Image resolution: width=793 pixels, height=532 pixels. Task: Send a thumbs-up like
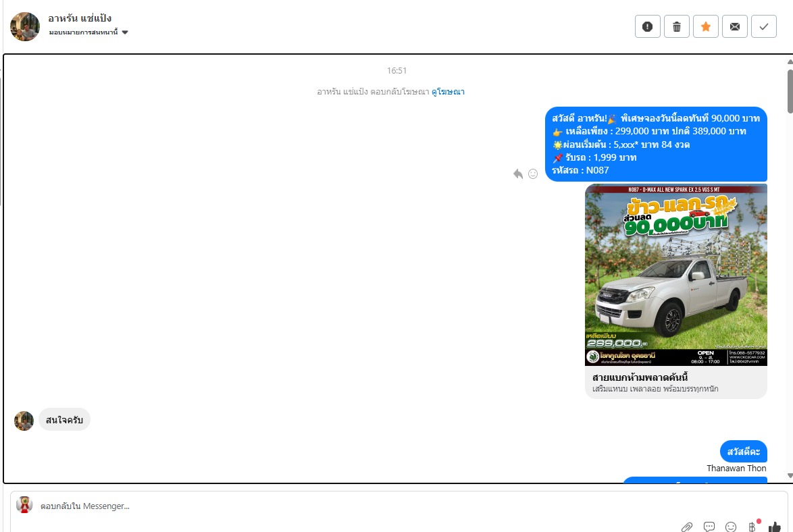[x=775, y=527]
